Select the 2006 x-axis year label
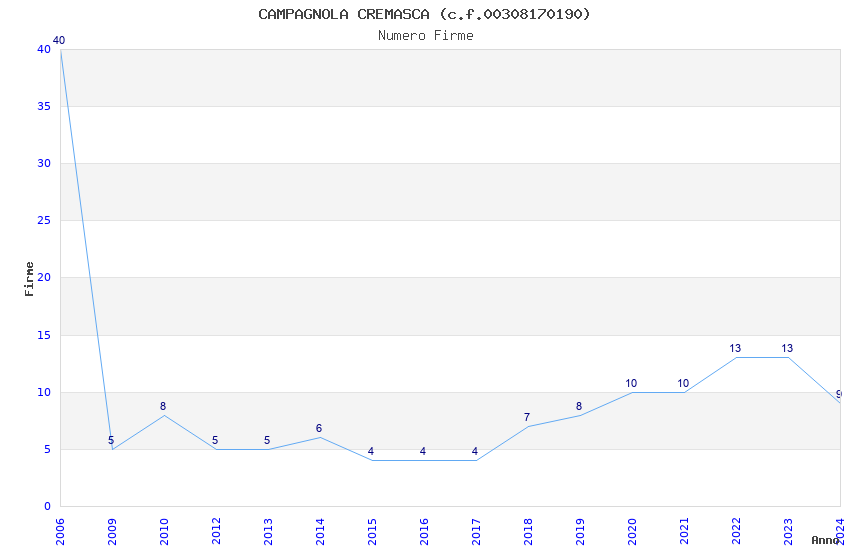The height and width of the screenshot is (550, 850). (x=60, y=532)
